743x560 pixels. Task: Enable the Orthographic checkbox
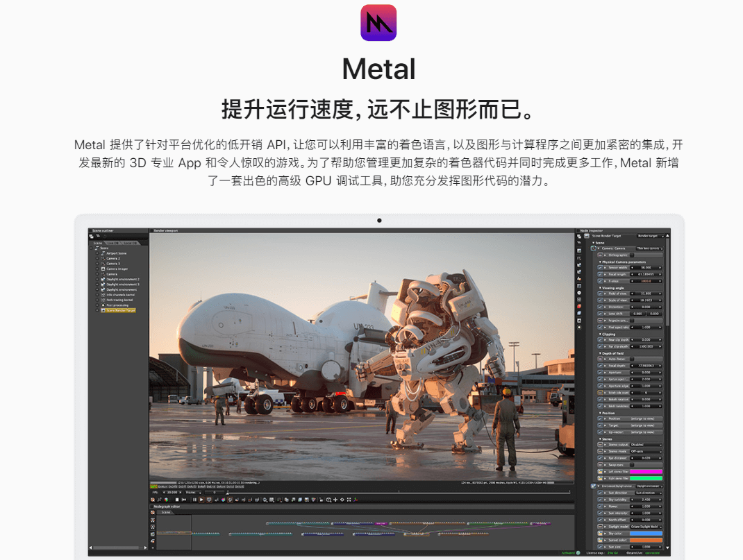coord(632,255)
